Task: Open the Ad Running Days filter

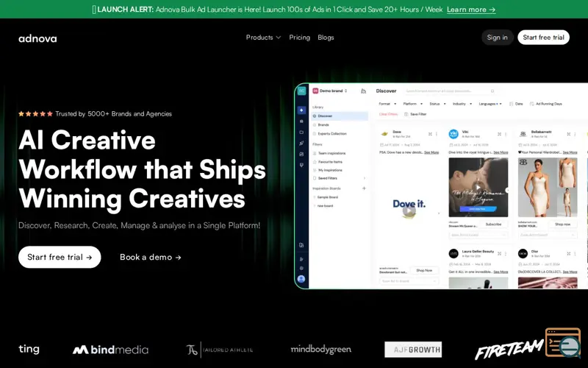Action: click(x=545, y=104)
